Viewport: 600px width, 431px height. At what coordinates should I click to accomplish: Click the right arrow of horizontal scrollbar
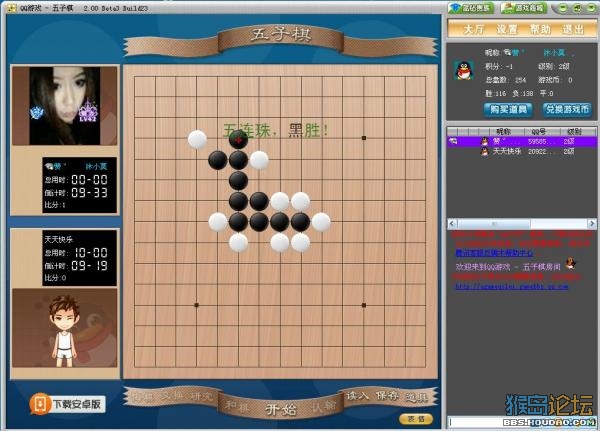pyautogui.click(x=592, y=224)
